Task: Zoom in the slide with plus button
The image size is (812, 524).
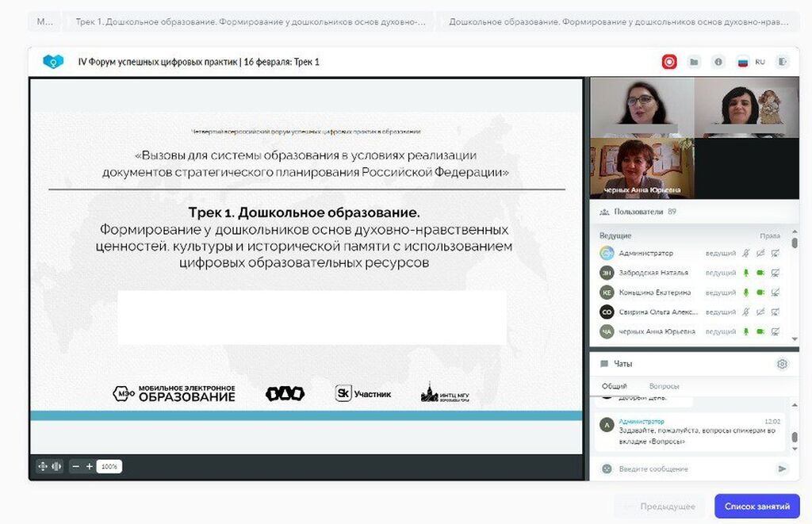Action: 90,466
